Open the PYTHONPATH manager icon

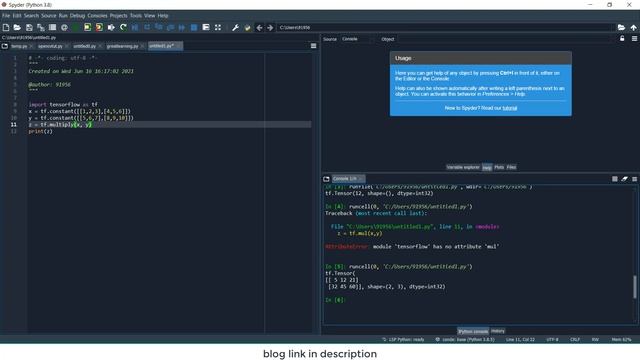click(247, 27)
